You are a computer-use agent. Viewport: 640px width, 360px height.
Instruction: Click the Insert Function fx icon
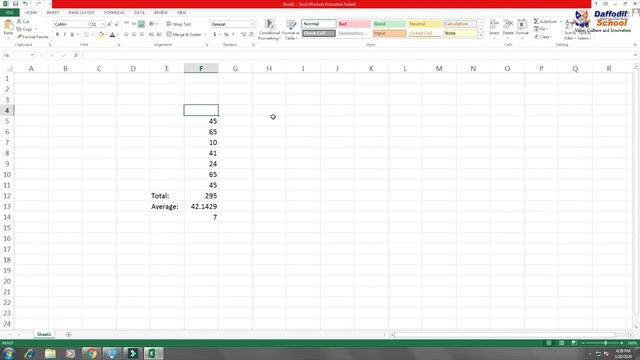(76, 56)
